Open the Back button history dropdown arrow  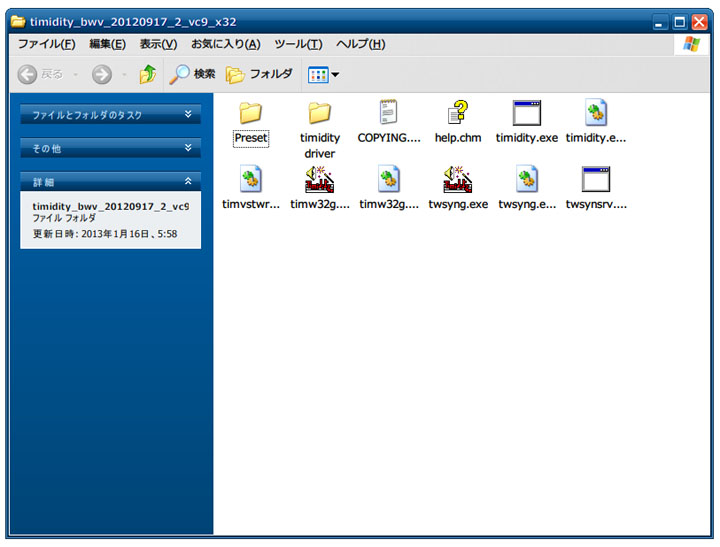click(76, 74)
